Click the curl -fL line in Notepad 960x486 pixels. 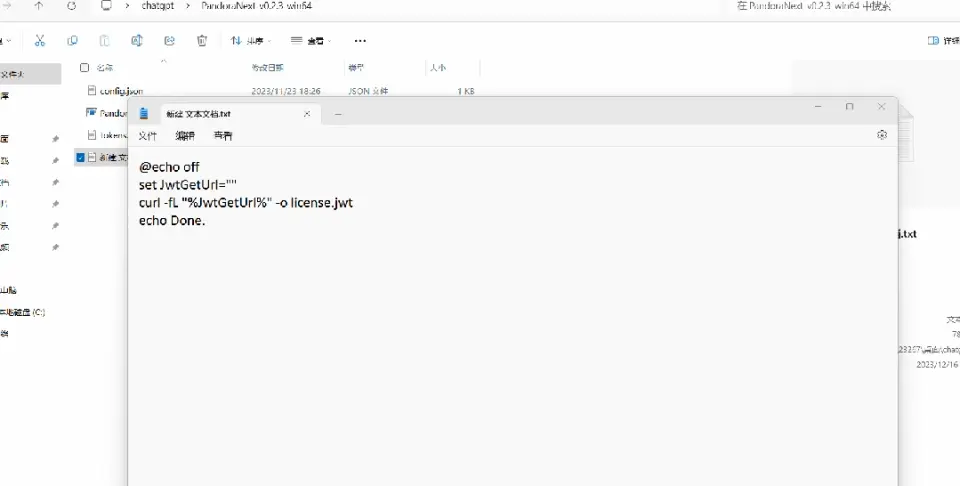(246, 203)
